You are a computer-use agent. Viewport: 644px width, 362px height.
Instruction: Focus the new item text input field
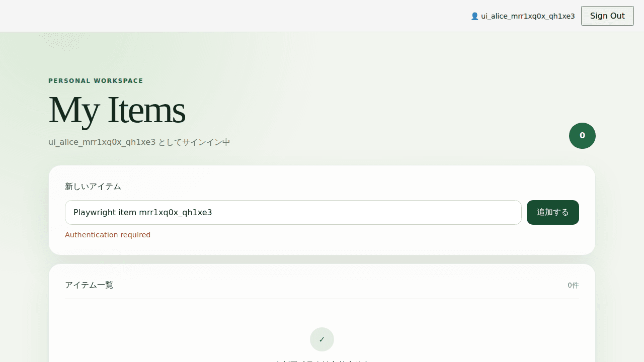click(x=293, y=212)
